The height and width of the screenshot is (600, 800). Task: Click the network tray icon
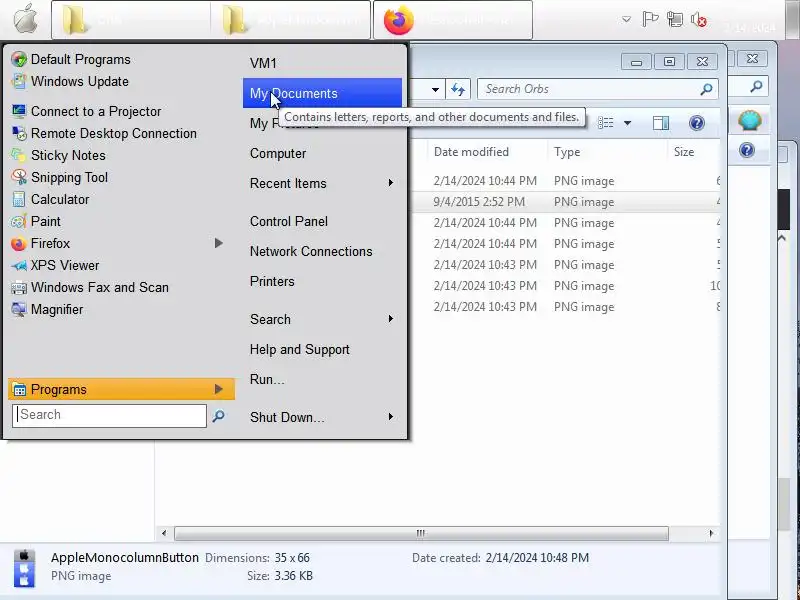[x=674, y=19]
